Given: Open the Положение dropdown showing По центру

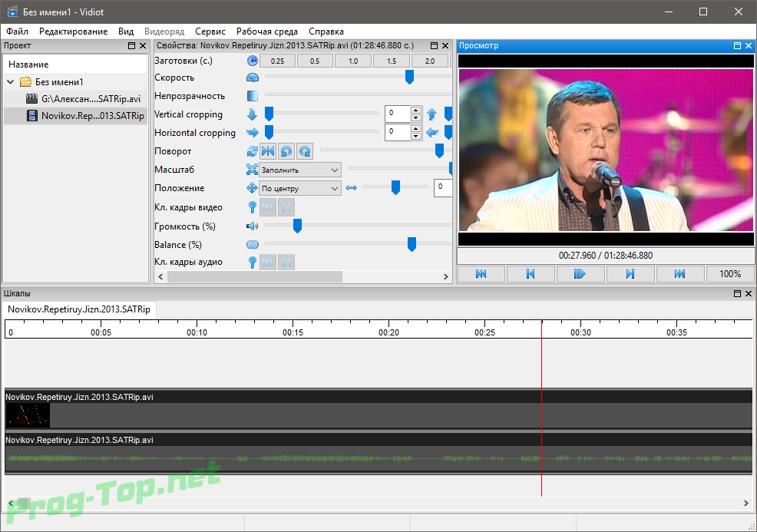Looking at the screenshot, I should [x=299, y=188].
